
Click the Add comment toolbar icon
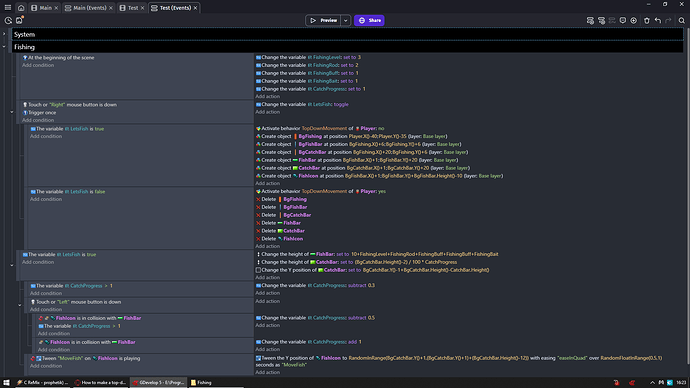pyautogui.click(x=623, y=20)
